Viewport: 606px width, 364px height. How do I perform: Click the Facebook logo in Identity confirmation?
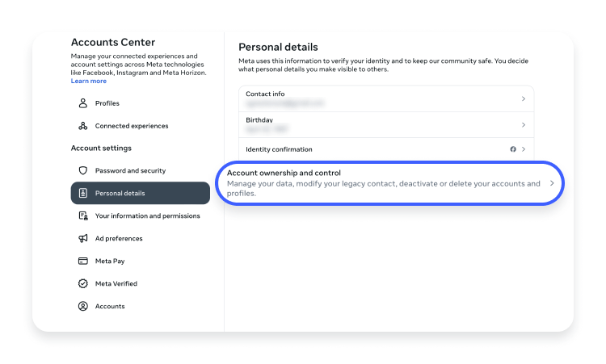pos(513,149)
